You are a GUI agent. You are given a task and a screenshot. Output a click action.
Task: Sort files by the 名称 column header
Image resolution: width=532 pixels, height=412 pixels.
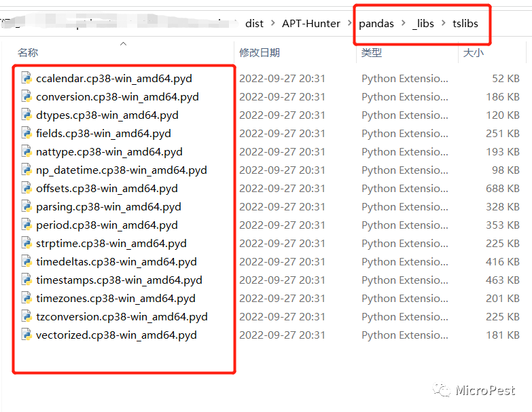tap(28, 52)
